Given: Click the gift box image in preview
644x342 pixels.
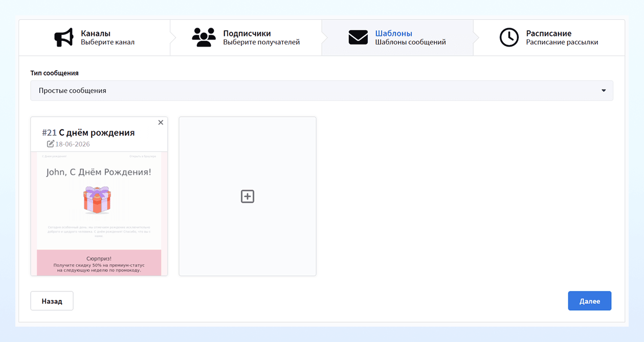Looking at the screenshot, I should click(x=97, y=200).
